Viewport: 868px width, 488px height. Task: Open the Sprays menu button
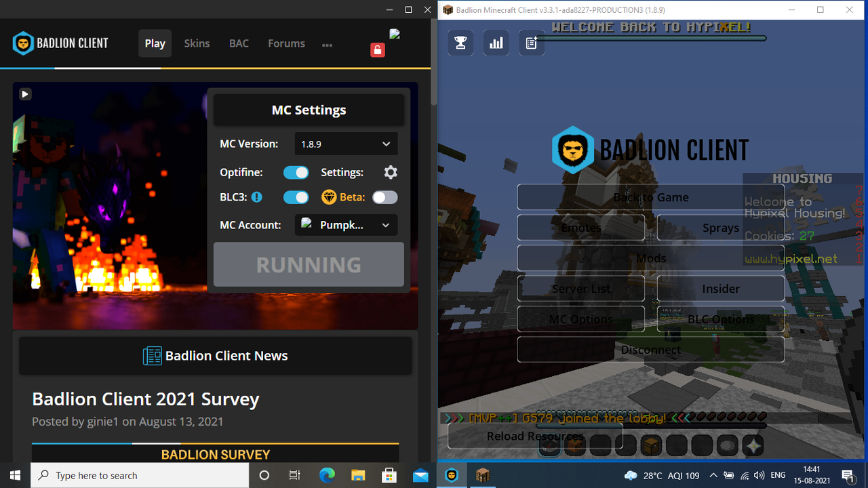click(x=721, y=228)
